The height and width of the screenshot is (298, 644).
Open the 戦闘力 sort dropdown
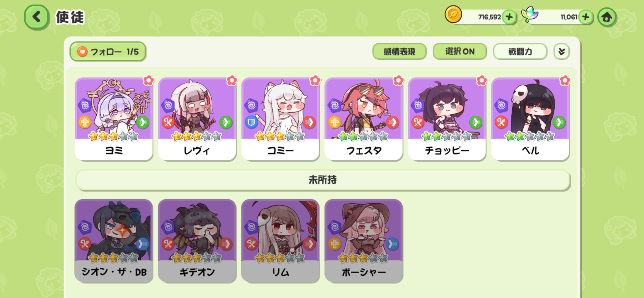click(520, 52)
